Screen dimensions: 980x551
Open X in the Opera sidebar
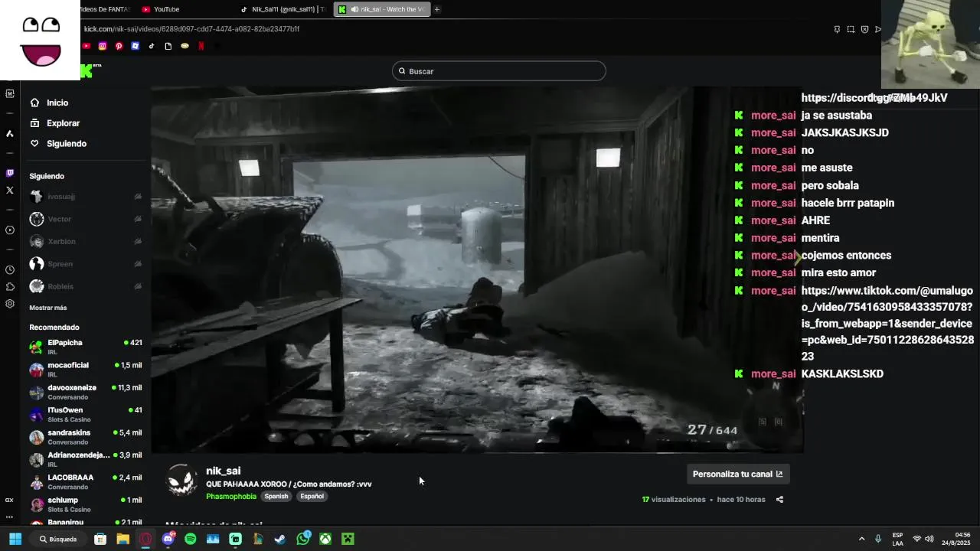[9, 190]
